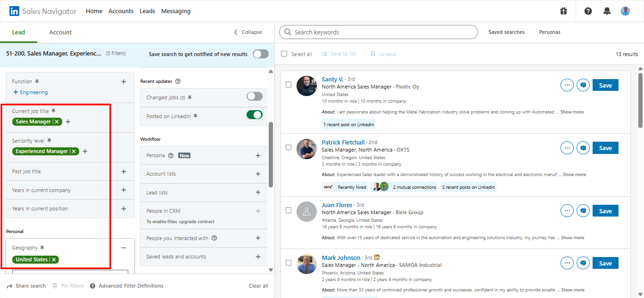Image resolution: width=644 pixels, height=298 pixels.
Task: Select the checkbox next to Mark Johnson
Action: [x=289, y=263]
